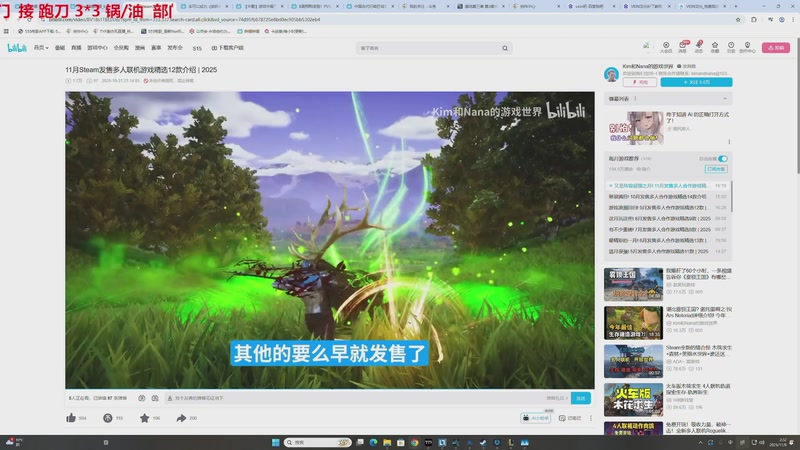800x450 pixels.
Task: Click the 订阅合集 subscribe button
Action: [x=716, y=169]
